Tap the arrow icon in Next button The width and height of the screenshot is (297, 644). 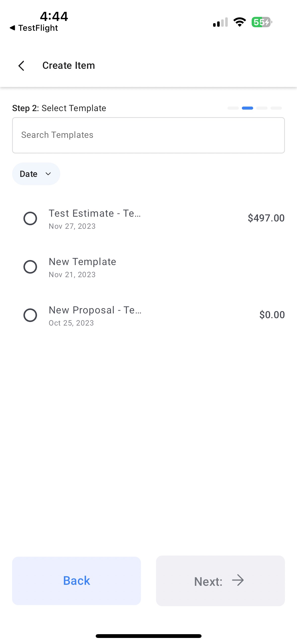238,580
